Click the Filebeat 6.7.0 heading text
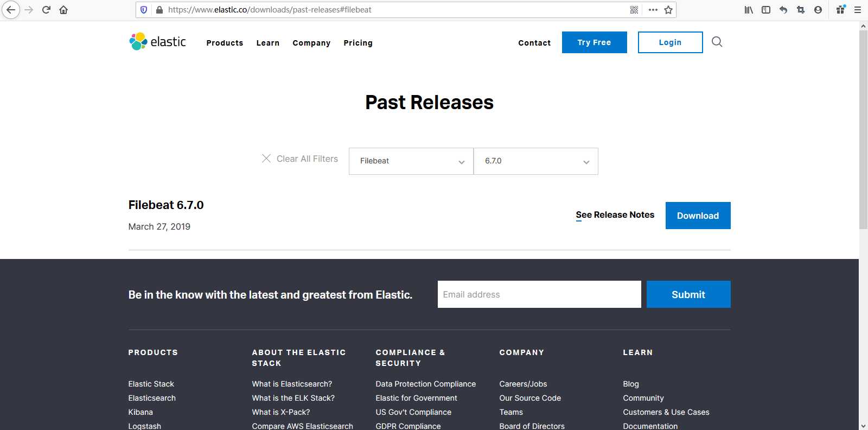Image resolution: width=868 pixels, height=430 pixels. (166, 205)
